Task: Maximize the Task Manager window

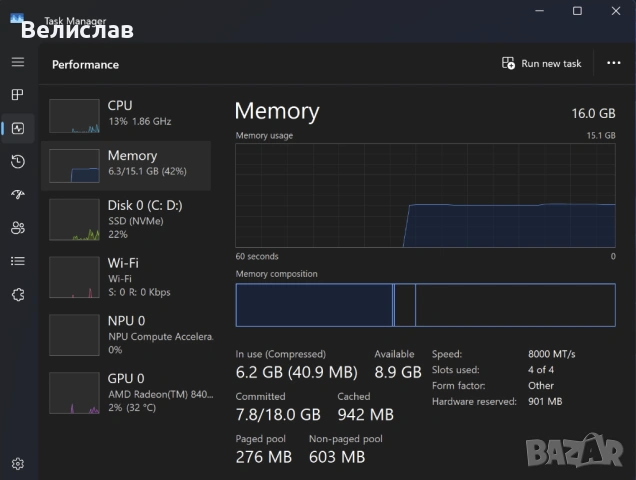Action: pos(577,11)
